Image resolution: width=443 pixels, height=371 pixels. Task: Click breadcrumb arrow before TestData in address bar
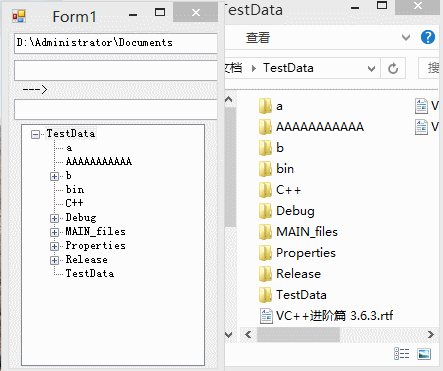tap(254, 69)
